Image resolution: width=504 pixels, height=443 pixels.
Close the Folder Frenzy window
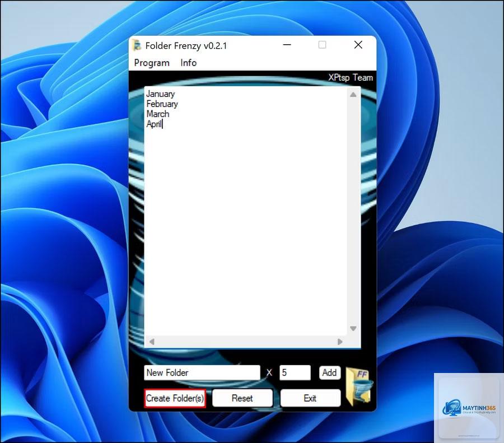tap(358, 45)
